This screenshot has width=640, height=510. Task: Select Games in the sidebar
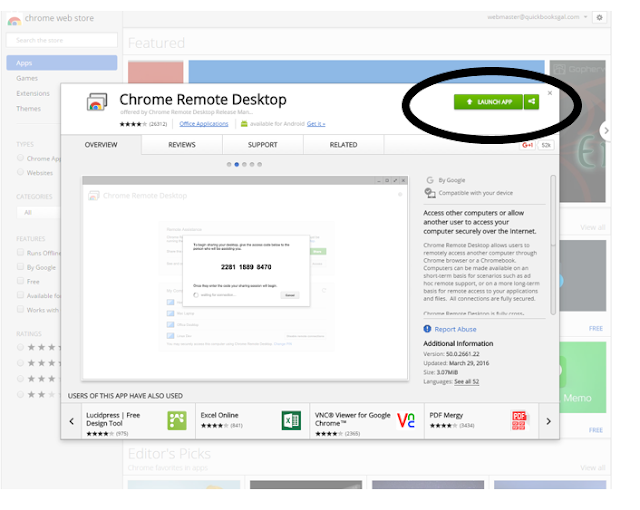pos(27,78)
